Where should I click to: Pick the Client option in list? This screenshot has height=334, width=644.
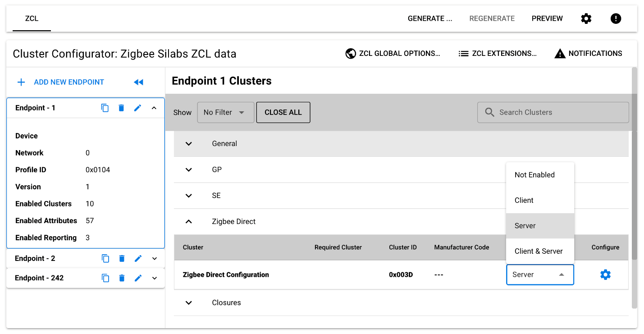[x=524, y=200]
